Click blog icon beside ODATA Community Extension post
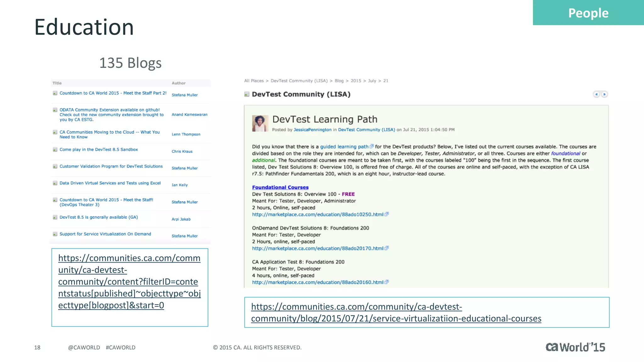Image resolution: width=644 pixels, height=362 pixels. tap(55, 110)
